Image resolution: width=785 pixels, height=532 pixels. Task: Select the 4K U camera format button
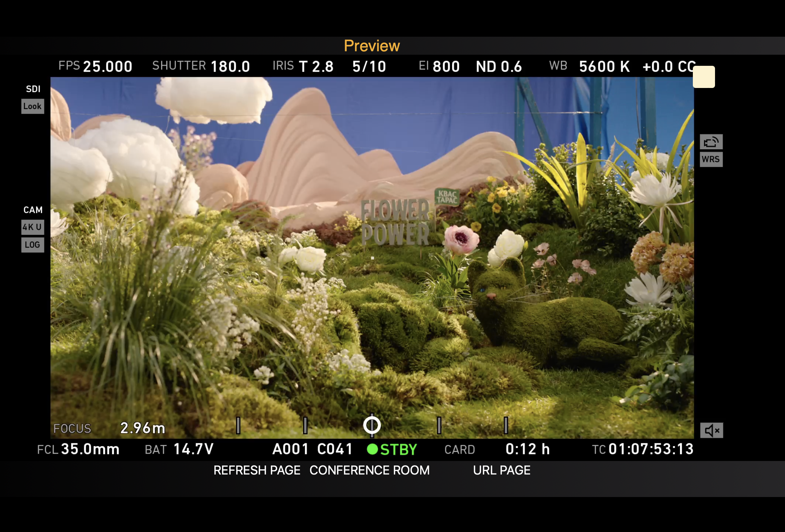(33, 227)
